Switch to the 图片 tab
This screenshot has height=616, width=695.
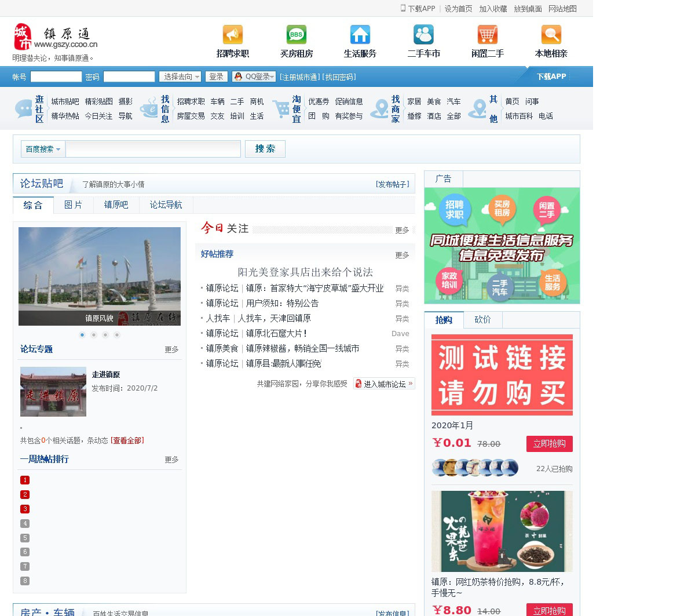pyautogui.click(x=74, y=205)
